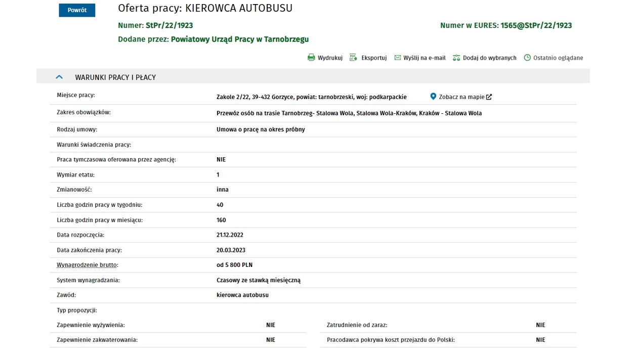Click the Typ propozycji label
Image resolution: width=631 pixels, height=364 pixels.
click(x=77, y=310)
